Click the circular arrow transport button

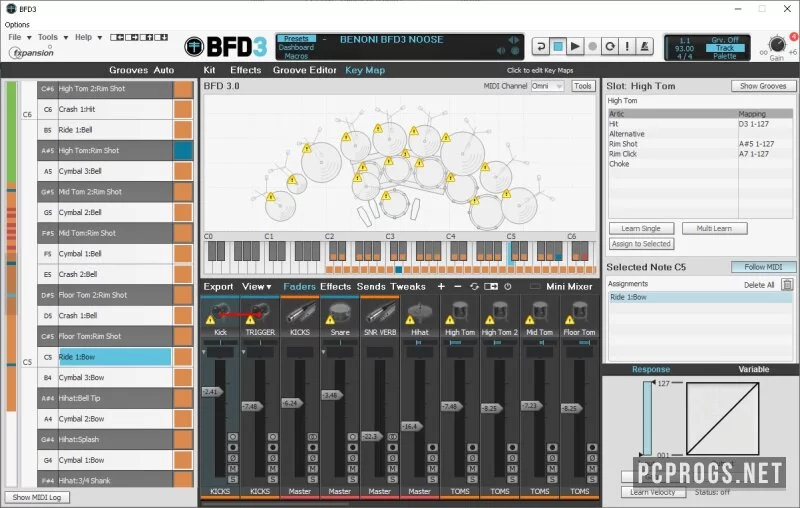click(x=610, y=46)
